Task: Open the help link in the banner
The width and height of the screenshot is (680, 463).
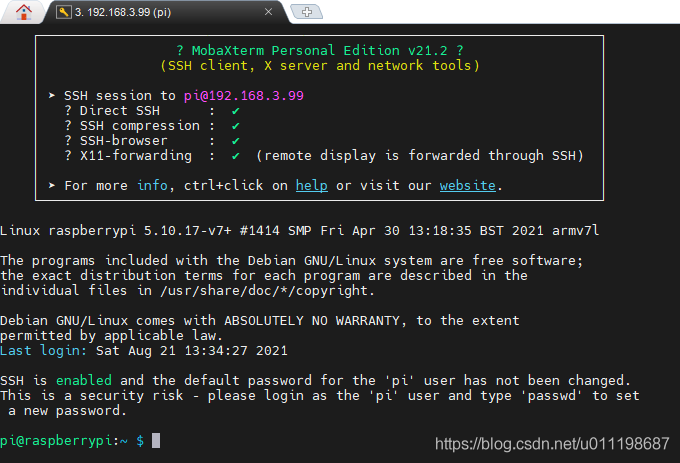Action: click(x=311, y=186)
